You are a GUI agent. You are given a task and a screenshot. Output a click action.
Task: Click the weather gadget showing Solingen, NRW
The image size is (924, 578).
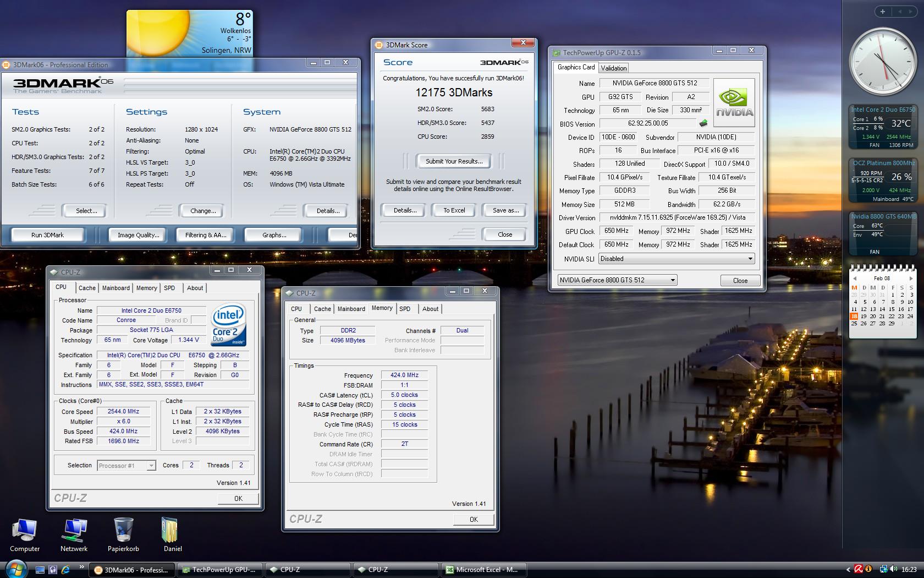[x=190, y=33]
